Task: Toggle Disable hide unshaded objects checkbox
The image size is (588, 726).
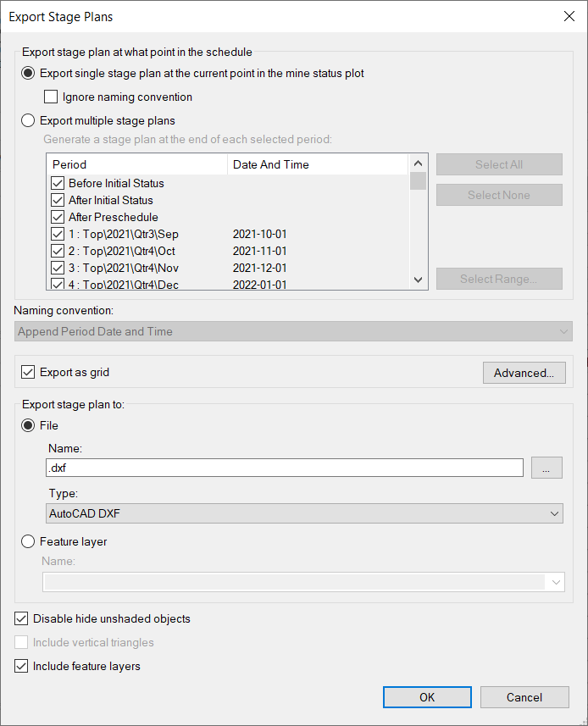Action: [21, 618]
